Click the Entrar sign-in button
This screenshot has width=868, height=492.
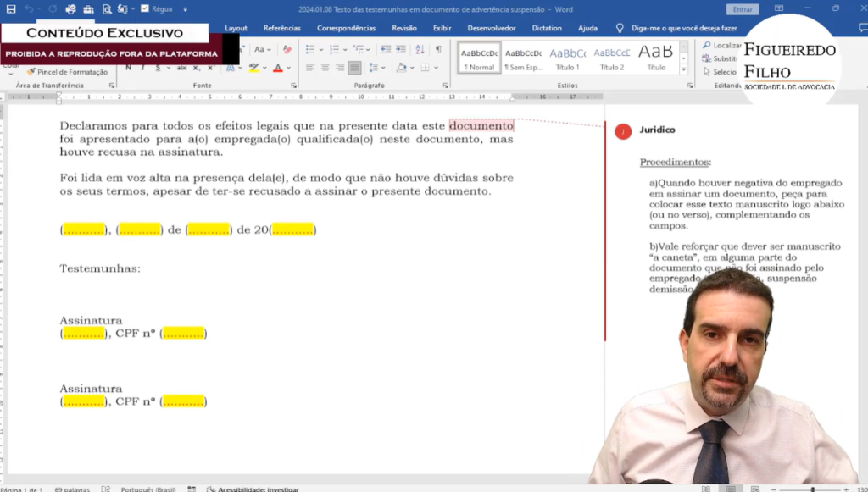coord(743,9)
